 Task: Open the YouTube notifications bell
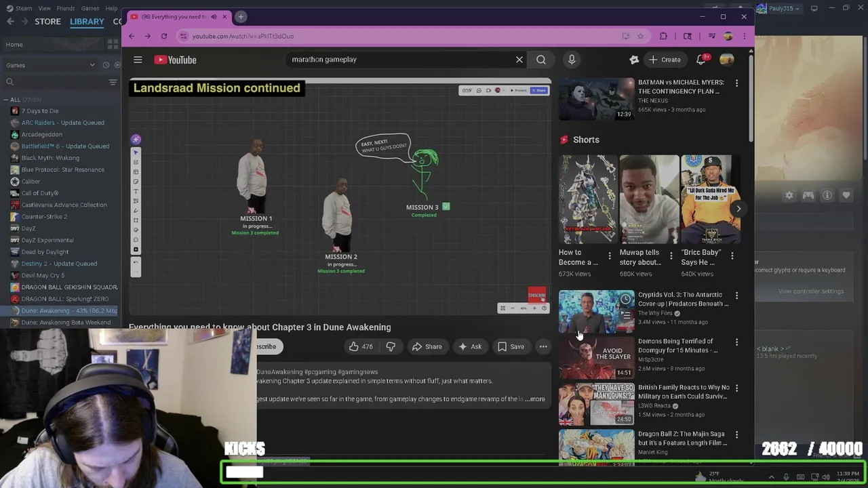(701, 60)
